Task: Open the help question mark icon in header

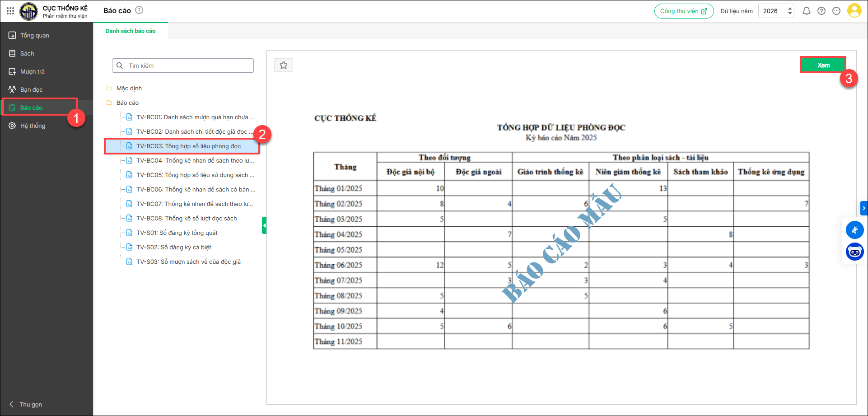Action: click(x=821, y=11)
